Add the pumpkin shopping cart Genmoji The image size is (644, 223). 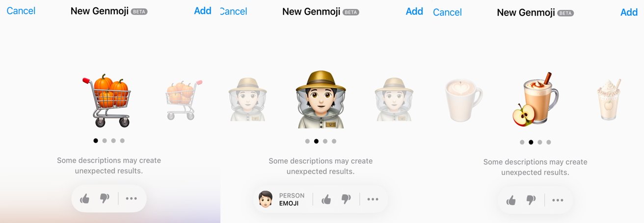203,11
